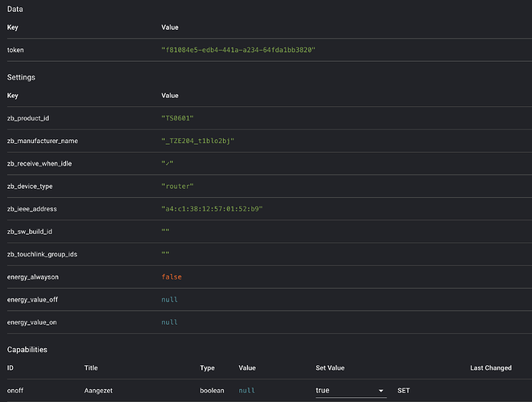This screenshot has width=532, height=402.
Task: Click the Key header in Settings table
Action: 13,95
